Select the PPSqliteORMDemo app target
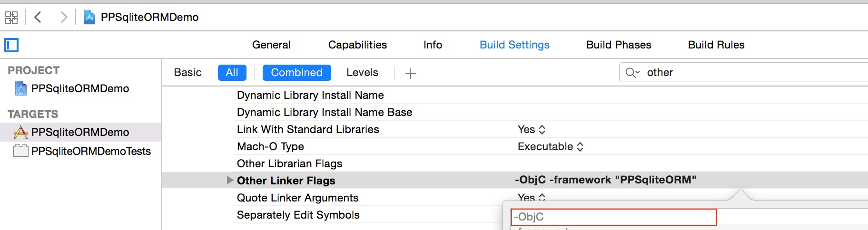This screenshot has width=868, height=230. (x=80, y=132)
